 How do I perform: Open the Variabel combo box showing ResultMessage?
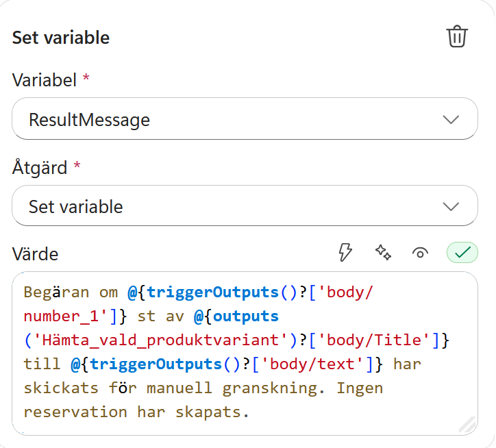(245, 119)
